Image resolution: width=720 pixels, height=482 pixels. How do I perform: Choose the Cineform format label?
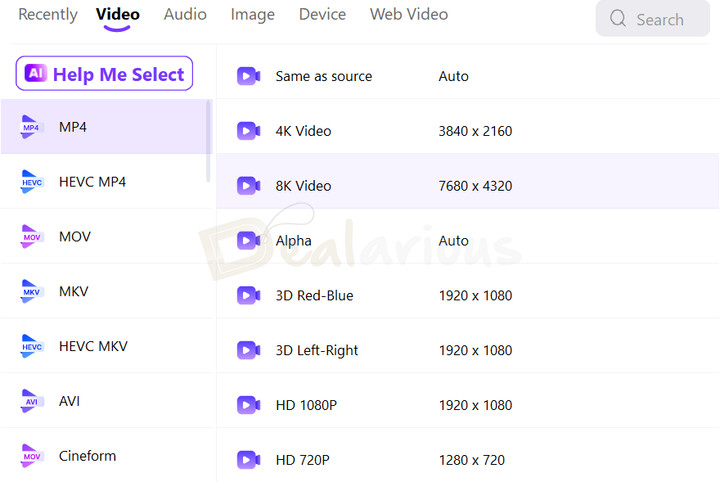pos(87,456)
